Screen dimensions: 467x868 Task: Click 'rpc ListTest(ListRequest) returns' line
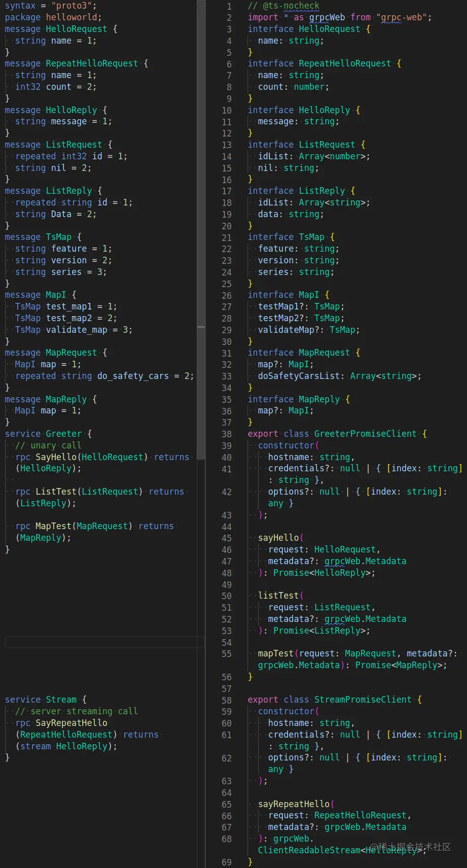[99, 492]
